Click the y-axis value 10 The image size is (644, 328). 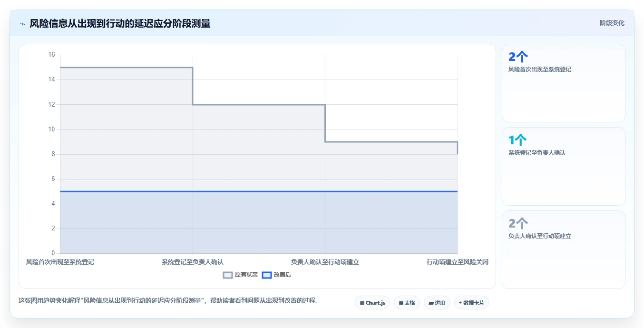[52, 129]
